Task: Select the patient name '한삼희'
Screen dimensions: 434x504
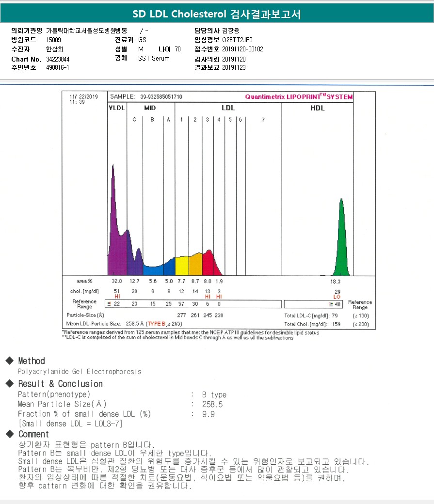Action: click(x=54, y=49)
